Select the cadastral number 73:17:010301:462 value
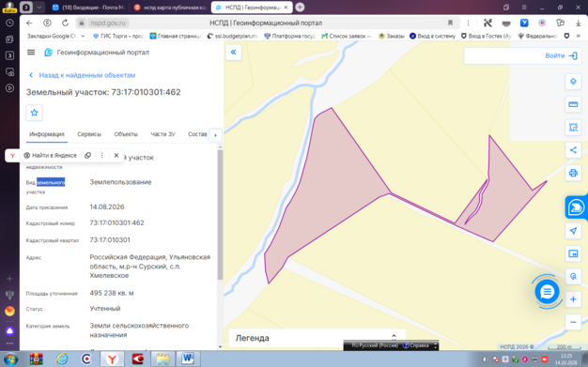The image size is (588, 367). 116,222
